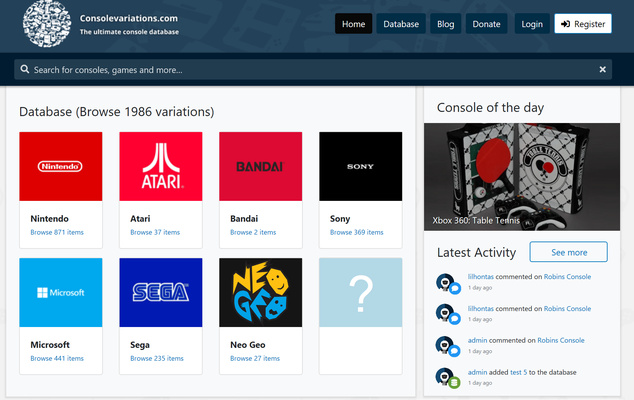Follow the Browse 871 items link
The width and height of the screenshot is (634, 400).
[x=57, y=232]
